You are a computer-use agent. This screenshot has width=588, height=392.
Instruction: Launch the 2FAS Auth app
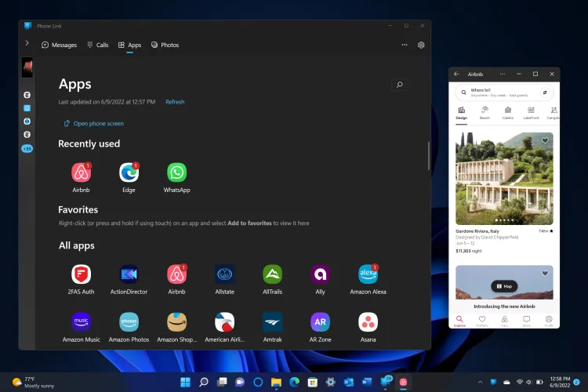coord(82,274)
